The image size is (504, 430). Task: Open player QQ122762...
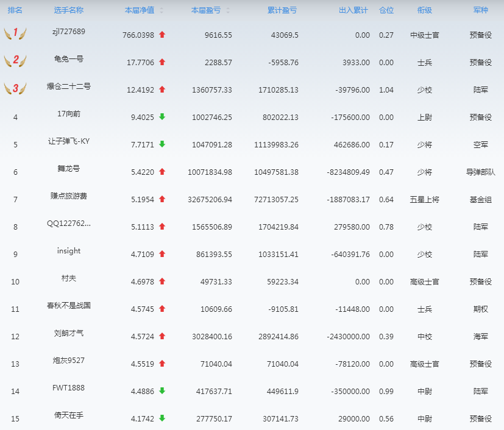[x=69, y=223]
